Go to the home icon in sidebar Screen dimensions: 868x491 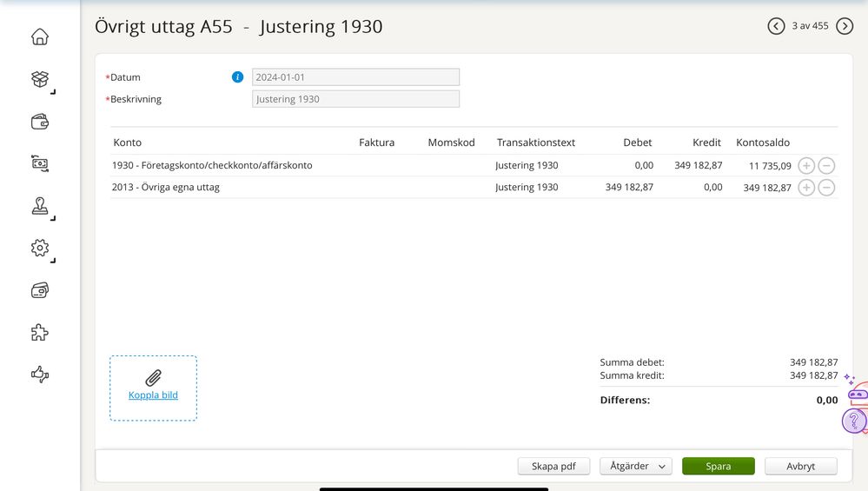click(39, 36)
